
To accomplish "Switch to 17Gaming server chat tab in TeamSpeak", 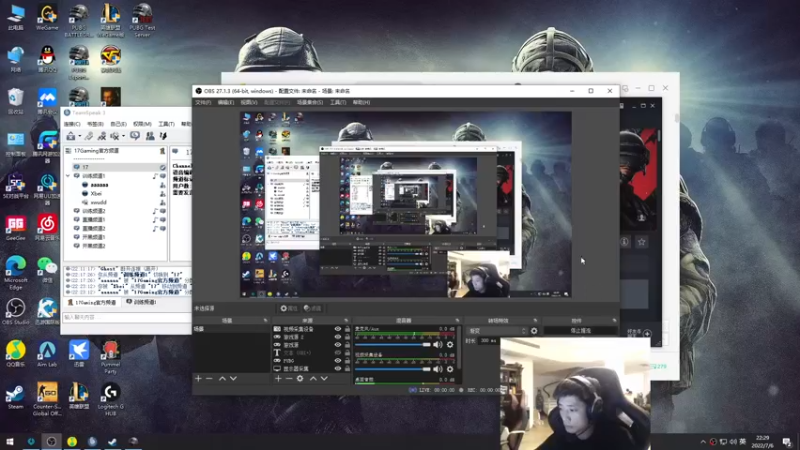I will 92,303.
